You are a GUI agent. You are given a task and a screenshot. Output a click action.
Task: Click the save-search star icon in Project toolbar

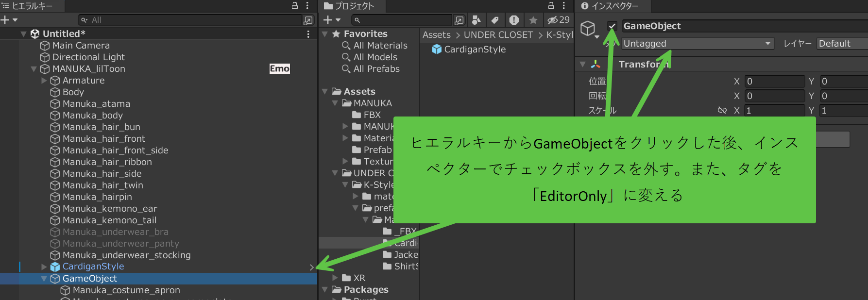[533, 20]
